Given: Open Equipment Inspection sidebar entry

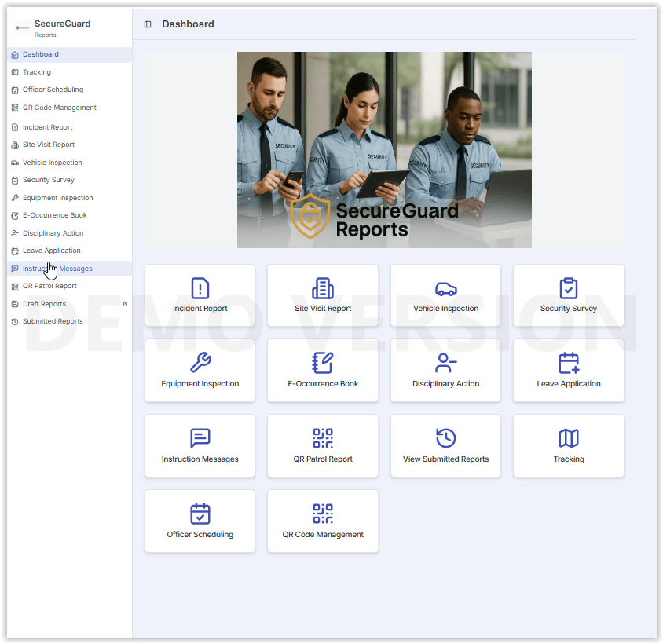Looking at the screenshot, I should (x=69, y=198).
